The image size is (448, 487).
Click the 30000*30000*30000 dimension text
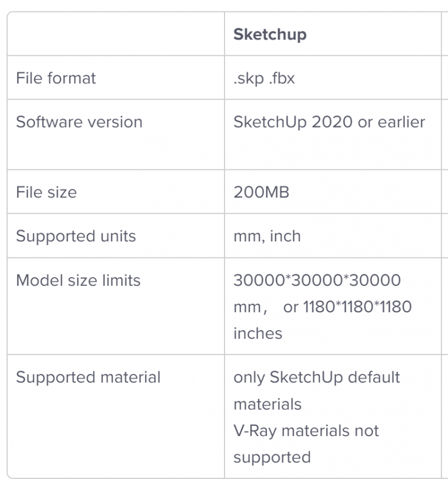tap(317, 280)
